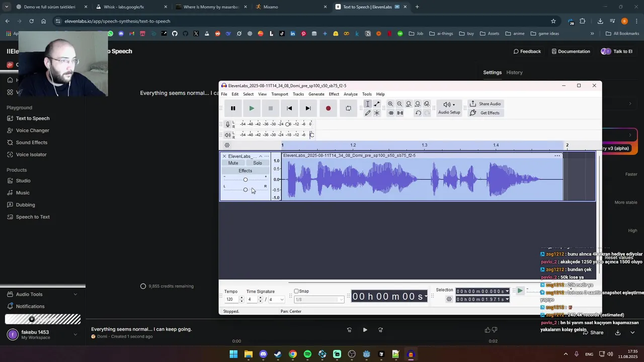Toggle the loop button in Audacity
Screen dimensions: 644x362
[x=348, y=108]
